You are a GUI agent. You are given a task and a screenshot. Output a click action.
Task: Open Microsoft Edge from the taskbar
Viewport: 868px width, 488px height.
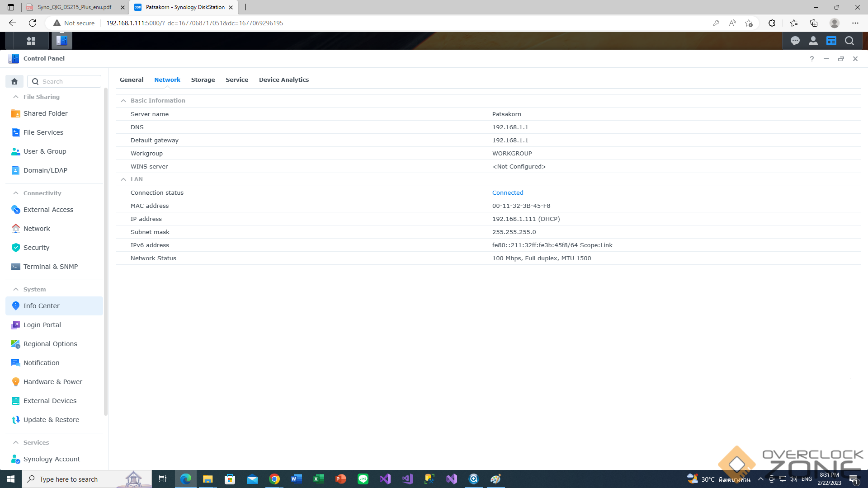pos(185,479)
